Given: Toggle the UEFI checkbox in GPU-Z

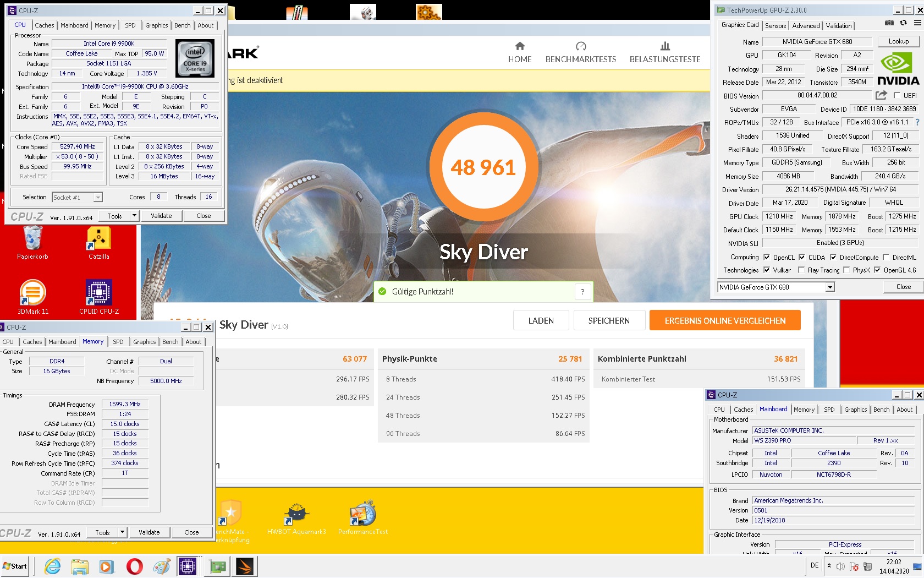Looking at the screenshot, I should [x=897, y=95].
